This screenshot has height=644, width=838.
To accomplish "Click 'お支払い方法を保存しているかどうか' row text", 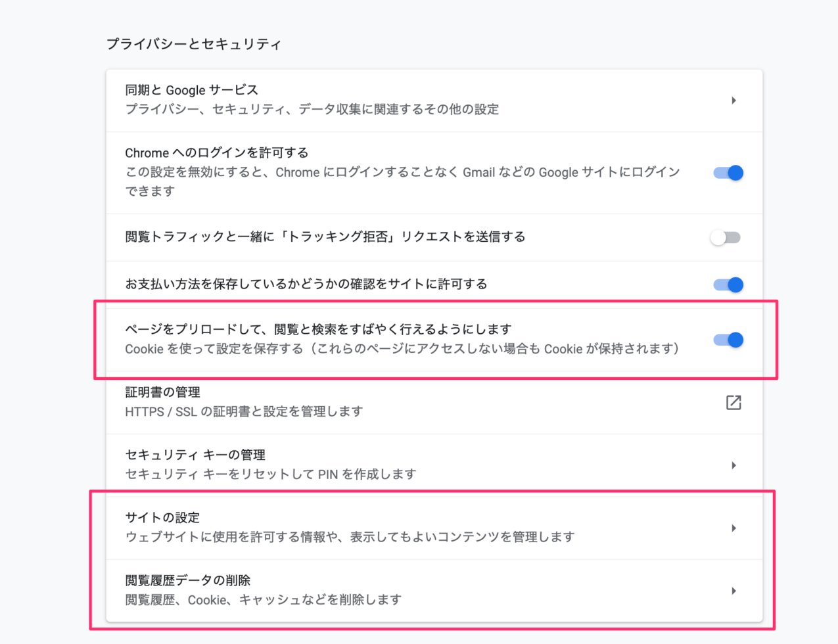I will pyautogui.click(x=306, y=284).
